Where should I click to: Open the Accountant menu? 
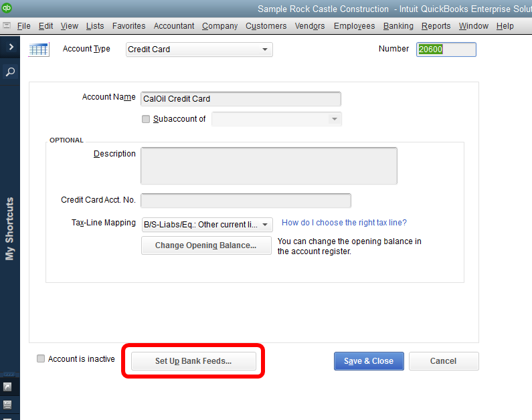pyautogui.click(x=174, y=26)
